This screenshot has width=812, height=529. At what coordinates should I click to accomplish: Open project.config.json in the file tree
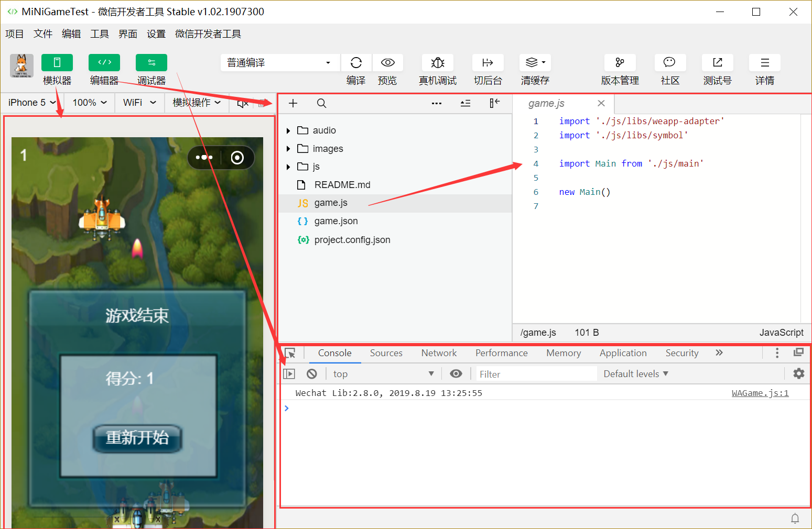tap(396, 240)
